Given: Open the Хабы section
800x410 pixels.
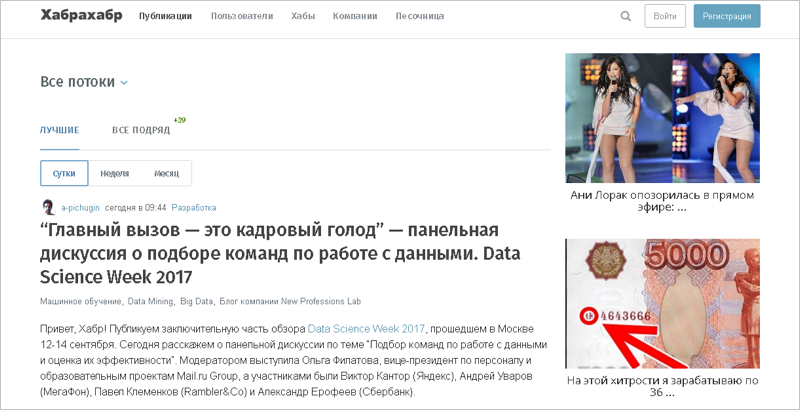Looking at the screenshot, I should click(303, 16).
